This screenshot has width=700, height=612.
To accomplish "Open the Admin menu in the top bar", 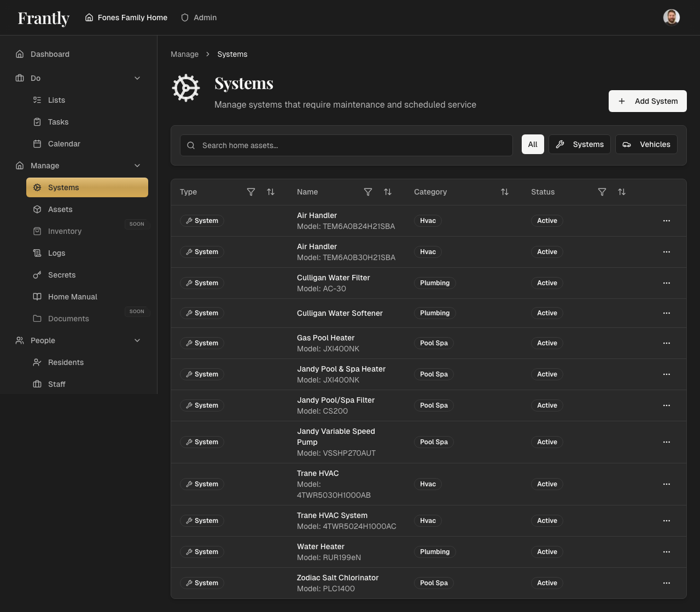I will pyautogui.click(x=199, y=17).
